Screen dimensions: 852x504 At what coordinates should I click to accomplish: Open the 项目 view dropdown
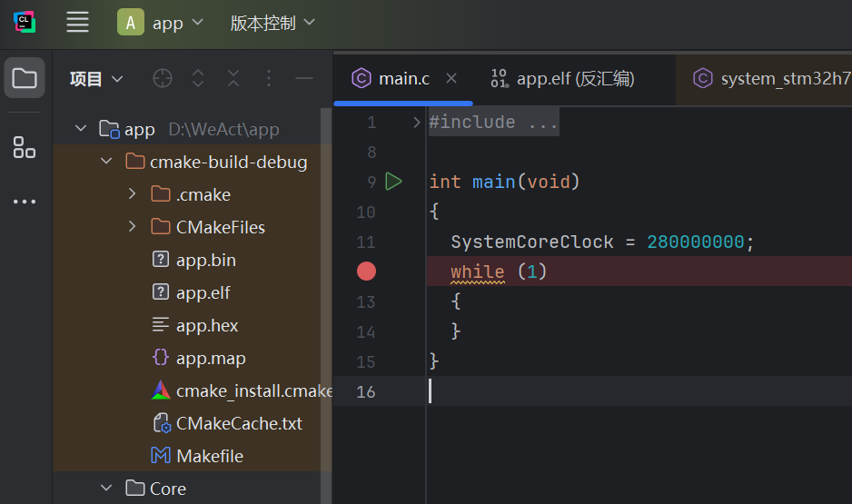click(96, 79)
